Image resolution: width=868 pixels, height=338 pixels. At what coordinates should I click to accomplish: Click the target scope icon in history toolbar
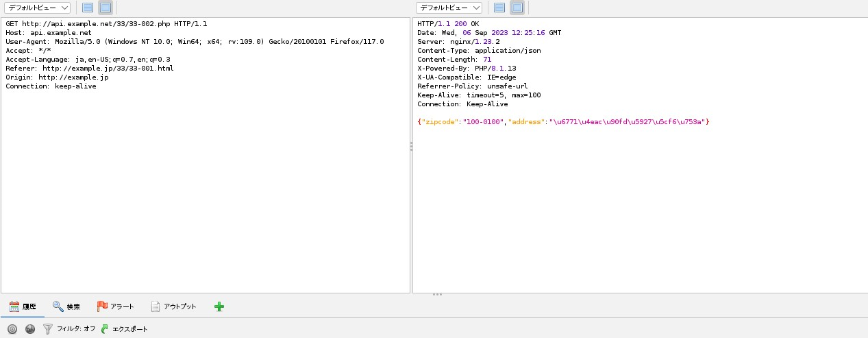(x=12, y=329)
